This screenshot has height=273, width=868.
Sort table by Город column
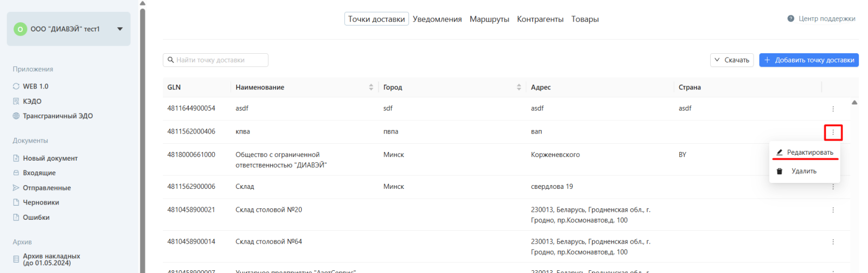pyautogui.click(x=519, y=87)
